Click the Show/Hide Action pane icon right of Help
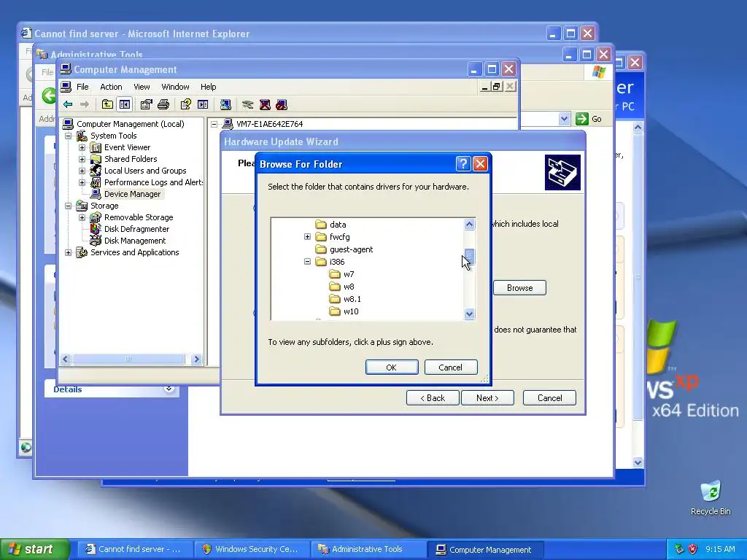 [203, 104]
